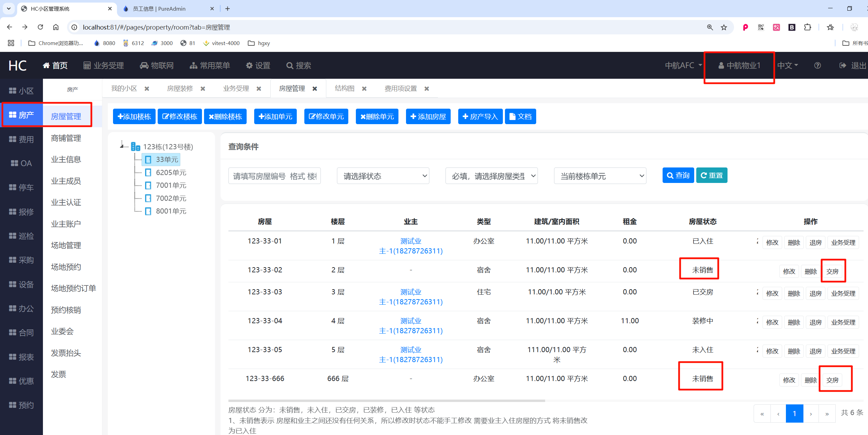The width and height of the screenshot is (868, 435).
Task: Click the 添加楼栋 add building button
Action: [x=134, y=117]
